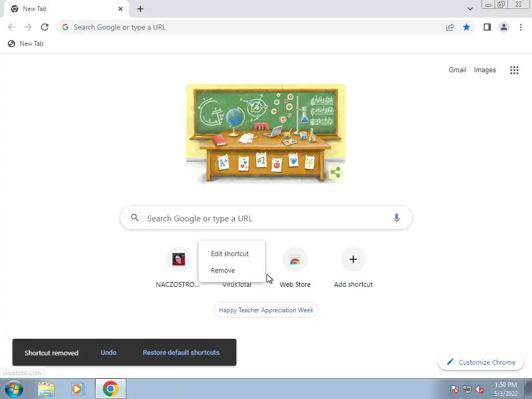The height and width of the screenshot is (399, 532).
Task: Open Action Center flag in tray
Action: pyautogui.click(x=454, y=389)
